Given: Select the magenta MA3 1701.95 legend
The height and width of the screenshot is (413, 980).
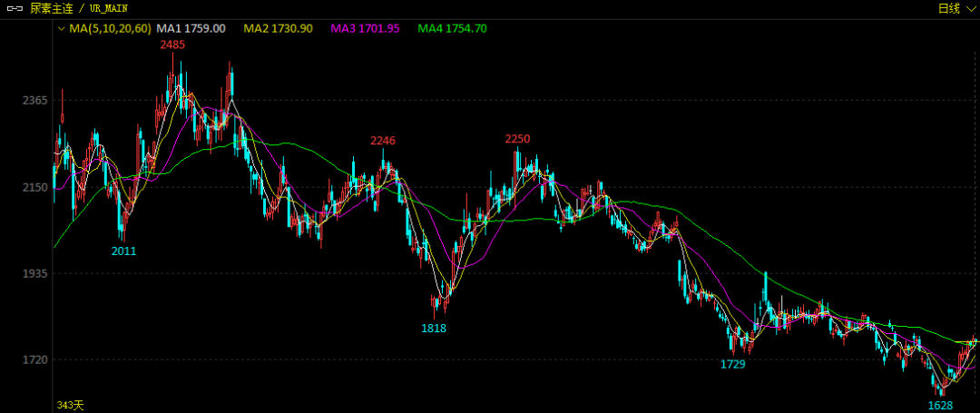Looking at the screenshot, I should pos(365,29).
